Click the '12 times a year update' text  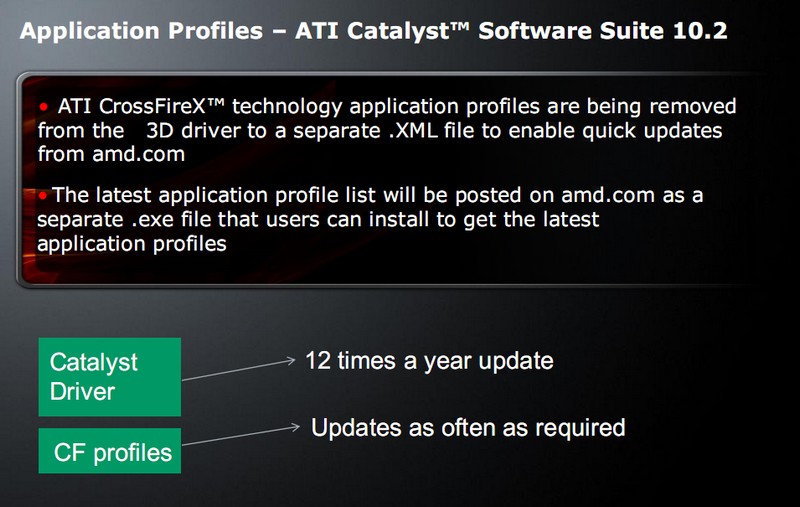click(x=429, y=362)
